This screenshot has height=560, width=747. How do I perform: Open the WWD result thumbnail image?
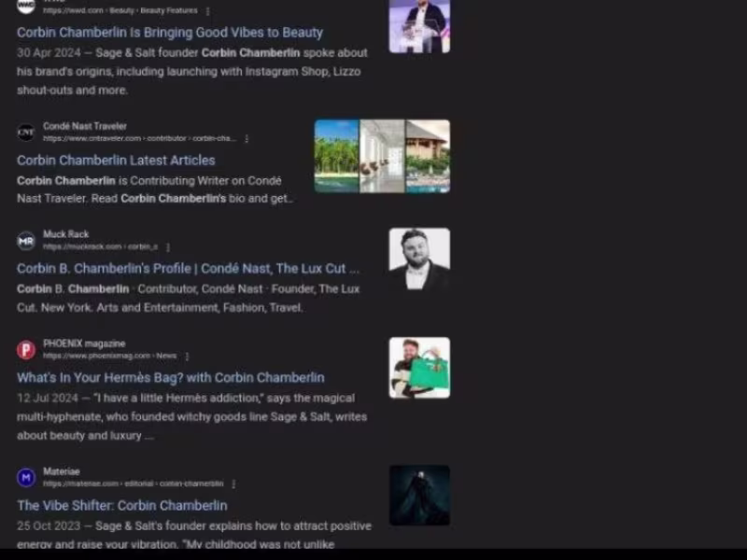point(419,26)
